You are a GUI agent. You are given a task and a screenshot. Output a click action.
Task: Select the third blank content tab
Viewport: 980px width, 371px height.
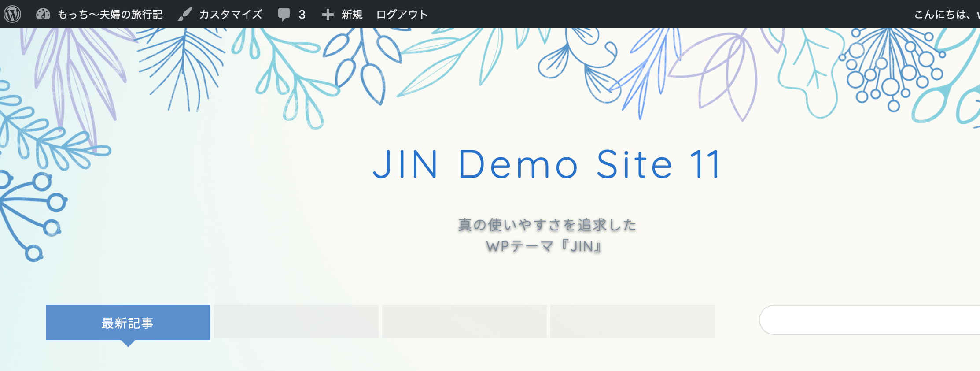(x=464, y=322)
